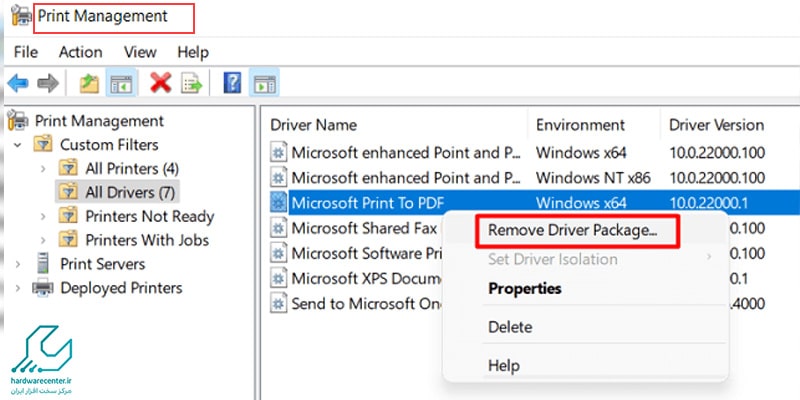The width and height of the screenshot is (800, 400).
Task: Click driver icon of Microsoft Print To PDF
Action: click(278, 203)
